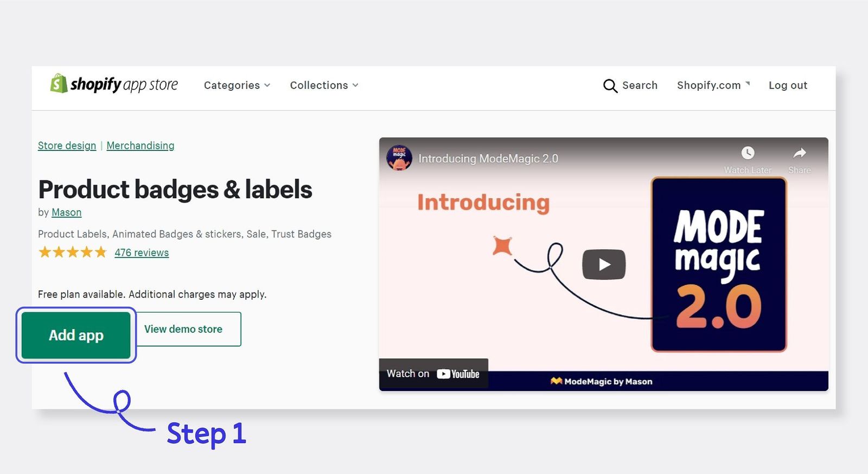This screenshot has height=474, width=868.
Task: Open the Merchandising category link
Action: [140, 146]
